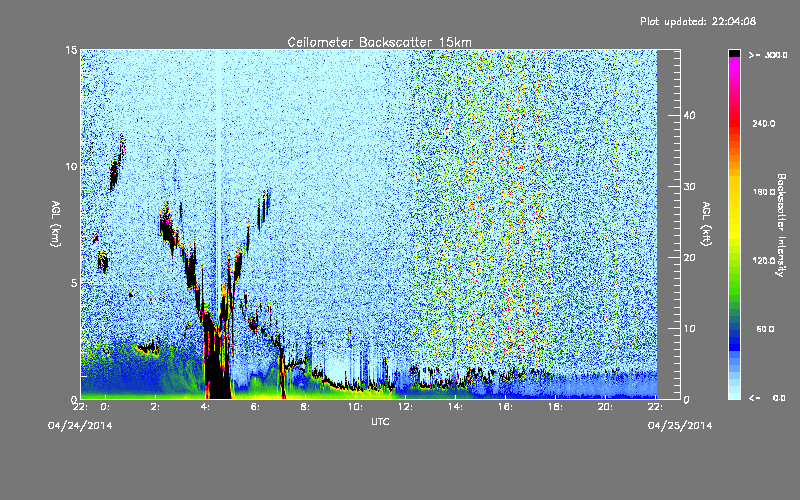Click the "15" tick on the km axis

(x=71, y=50)
